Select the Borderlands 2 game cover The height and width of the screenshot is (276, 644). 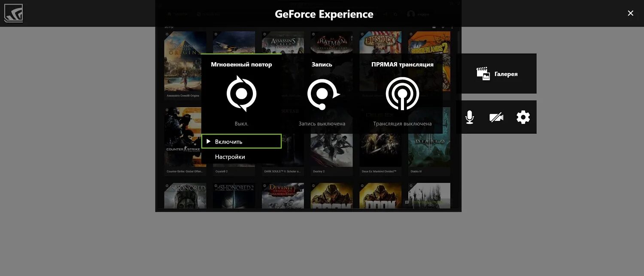pyautogui.click(x=429, y=61)
